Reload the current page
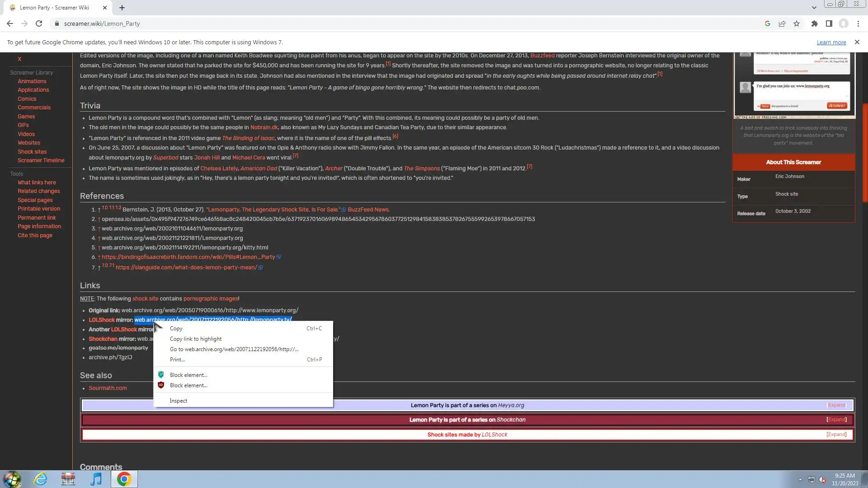The height and width of the screenshot is (488, 868). coord(39,23)
